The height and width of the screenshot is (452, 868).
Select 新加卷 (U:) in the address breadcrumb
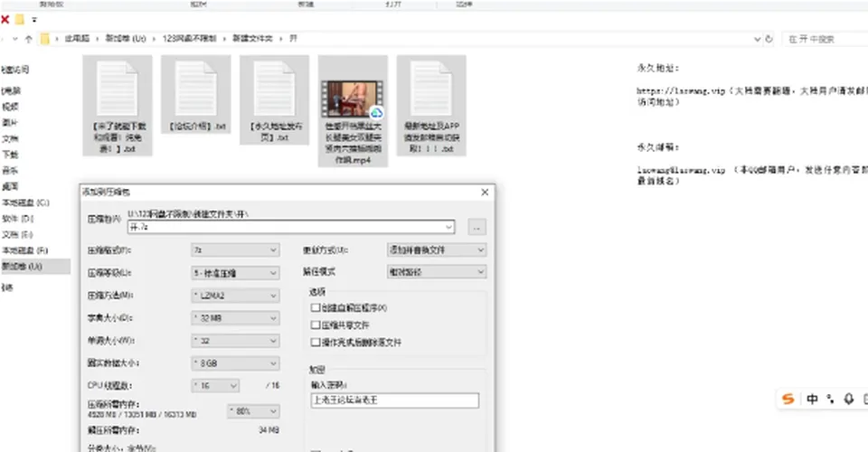tap(126, 39)
